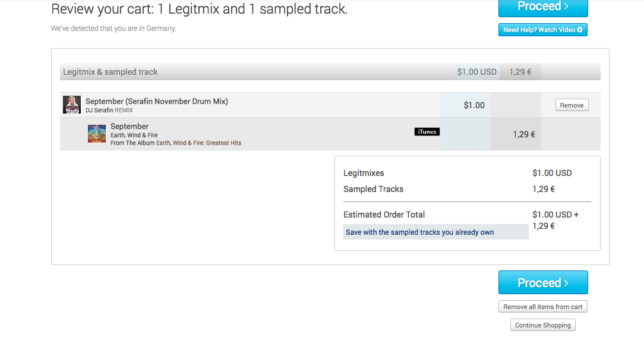Open Earth, Wind & Fire: Greatest Hits album link
The image size is (644, 340).
coord(198,143)
